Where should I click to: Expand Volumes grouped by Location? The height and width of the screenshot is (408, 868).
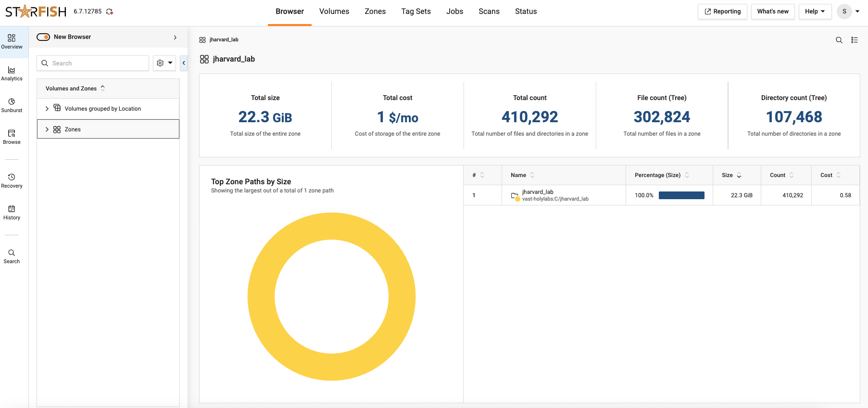coord(47,109)
